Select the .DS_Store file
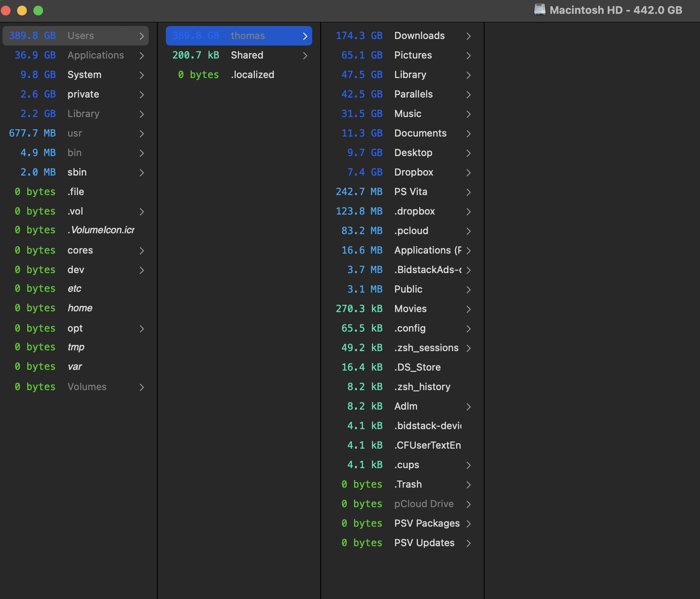The width and height of the screenshot is (700, 599). tap(417, 367)
